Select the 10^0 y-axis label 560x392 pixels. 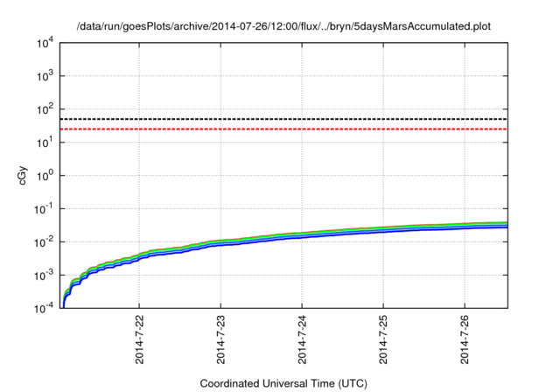45,175
